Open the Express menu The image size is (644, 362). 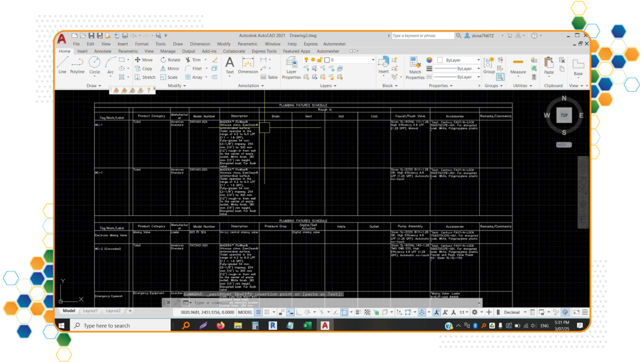point(311,44)
